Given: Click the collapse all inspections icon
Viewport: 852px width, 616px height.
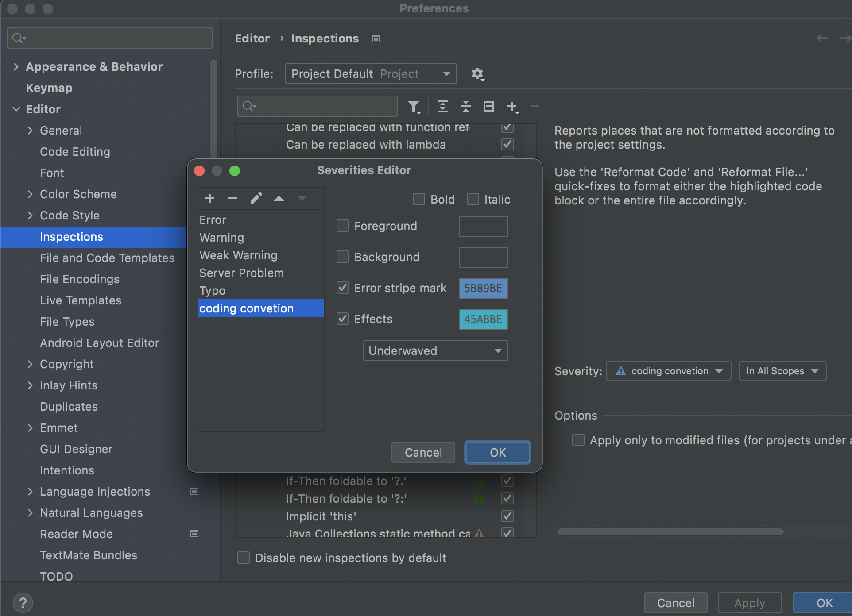Looking at the screenshot, I should (x=465, y=106).
